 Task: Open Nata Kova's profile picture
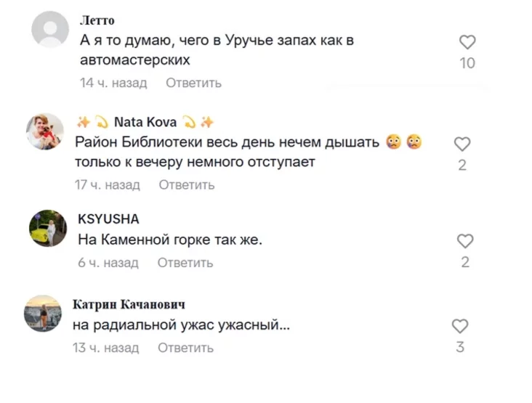(45, 131)
